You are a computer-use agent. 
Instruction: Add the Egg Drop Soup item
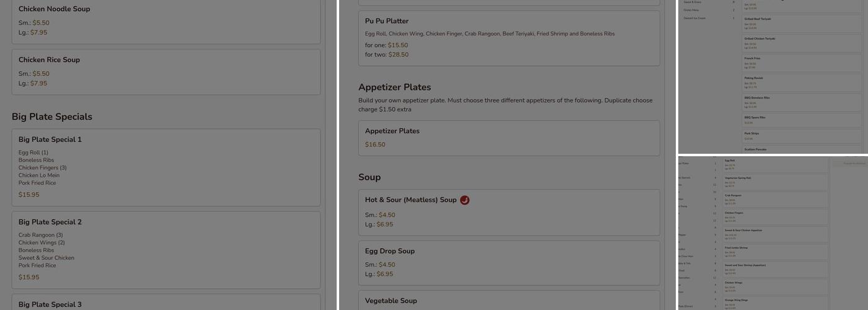(x=508, y=262)
